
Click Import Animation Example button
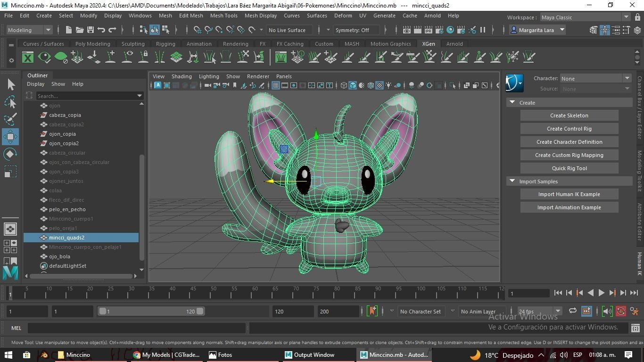pyautogui.click(x=569, y=207)
